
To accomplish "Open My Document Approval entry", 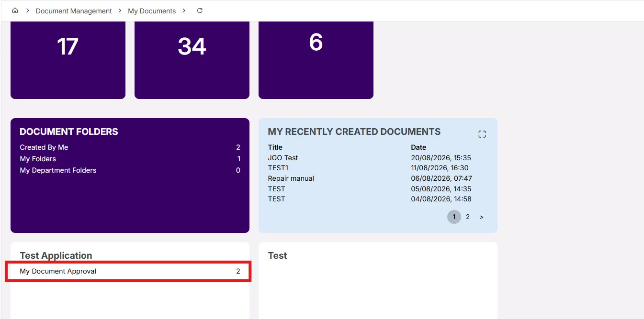I will 130,271.
